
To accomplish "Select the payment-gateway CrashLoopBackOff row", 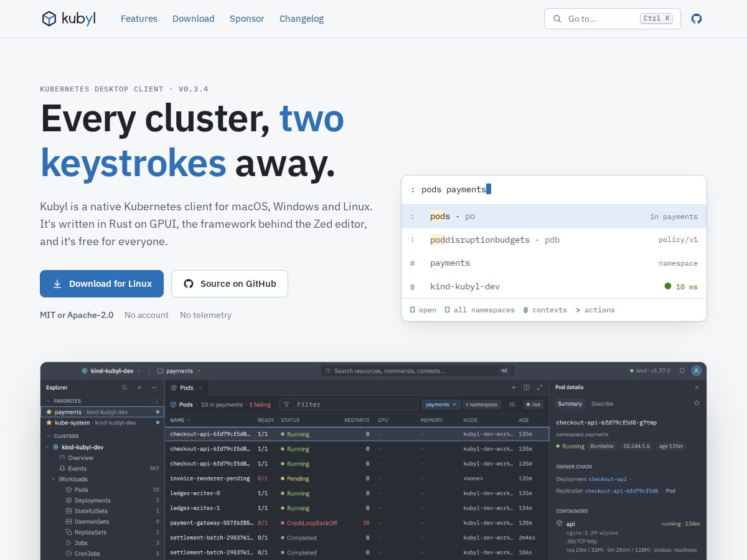I will click(x=357, y=523).
